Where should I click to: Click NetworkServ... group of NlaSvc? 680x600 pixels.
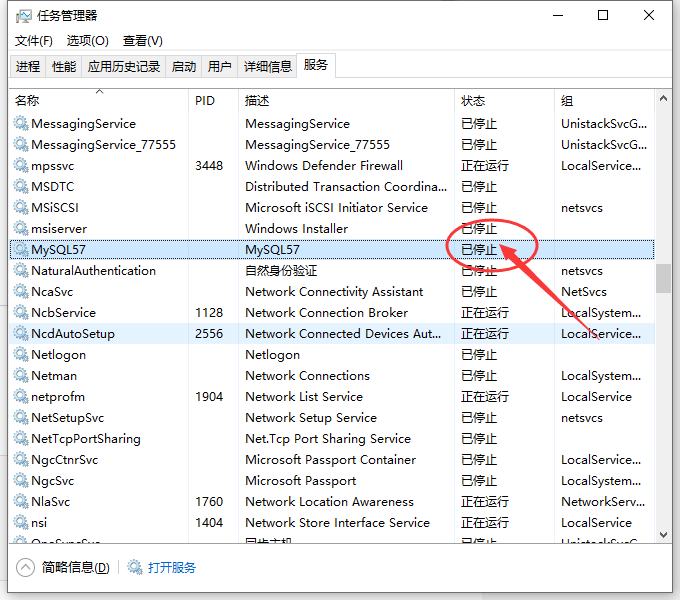coord(603,502)
